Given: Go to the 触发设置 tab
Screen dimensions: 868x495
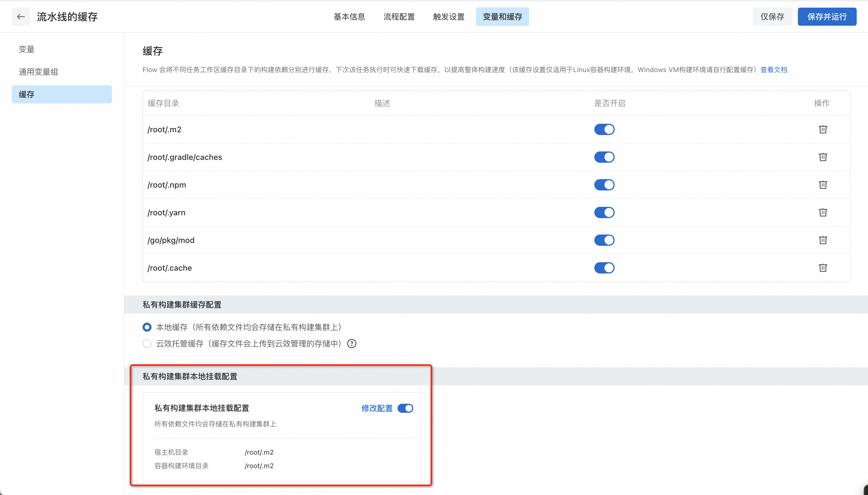Looking at the screenshot, I should [x=449, y=17].
